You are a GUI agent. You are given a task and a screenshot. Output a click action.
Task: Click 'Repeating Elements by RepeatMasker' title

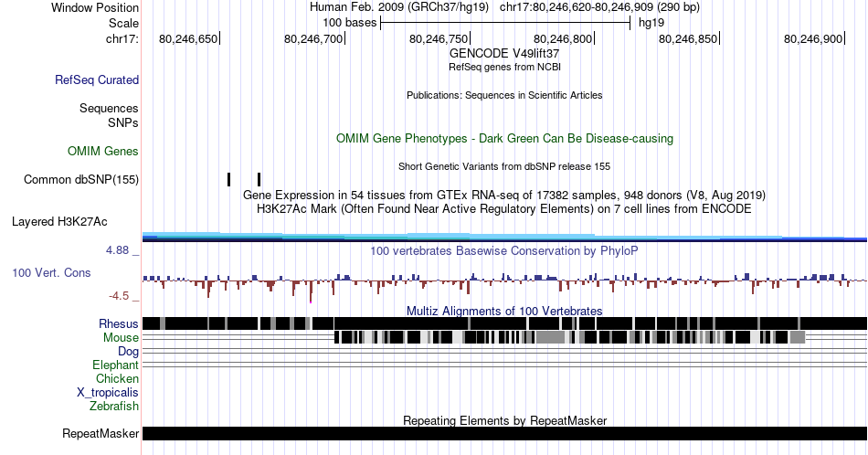pos(504,420)
